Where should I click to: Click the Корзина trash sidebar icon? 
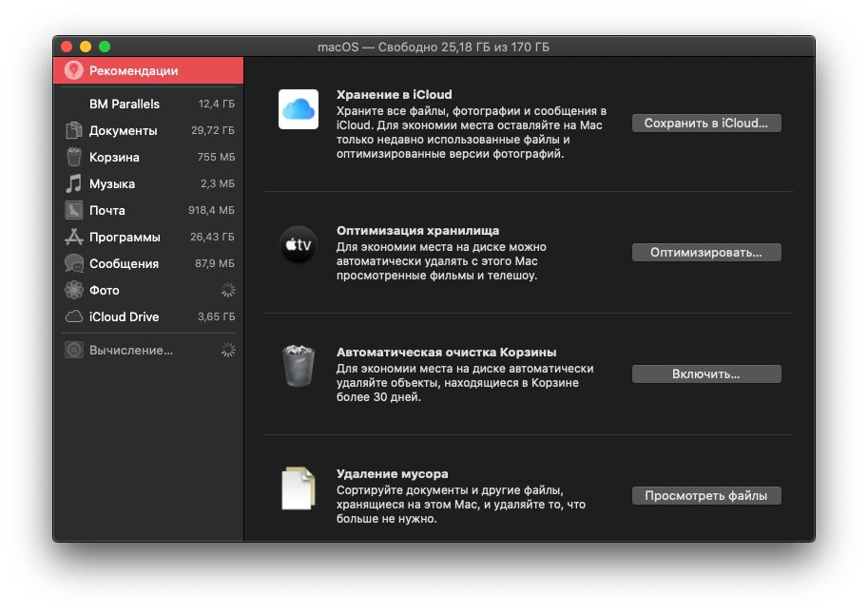coord(73,157)
